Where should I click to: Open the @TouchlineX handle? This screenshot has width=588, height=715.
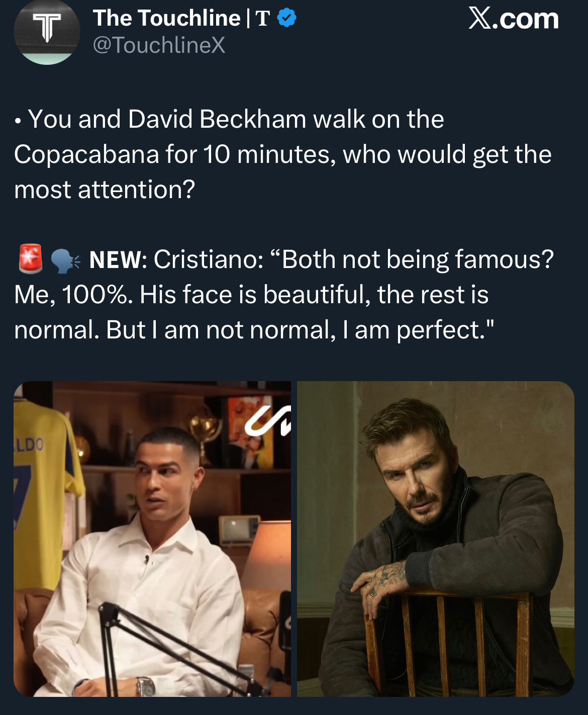coord(159,45)
